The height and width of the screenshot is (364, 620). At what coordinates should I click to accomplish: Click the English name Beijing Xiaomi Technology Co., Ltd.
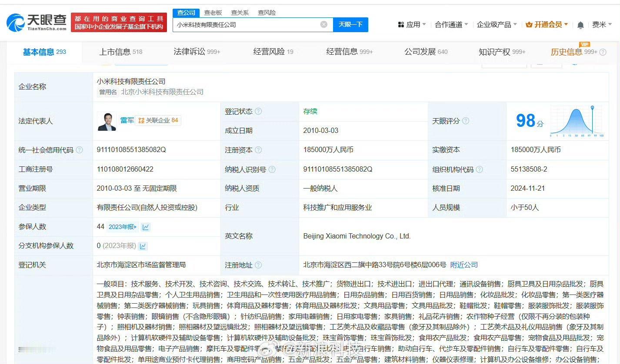tap(357, 236)
